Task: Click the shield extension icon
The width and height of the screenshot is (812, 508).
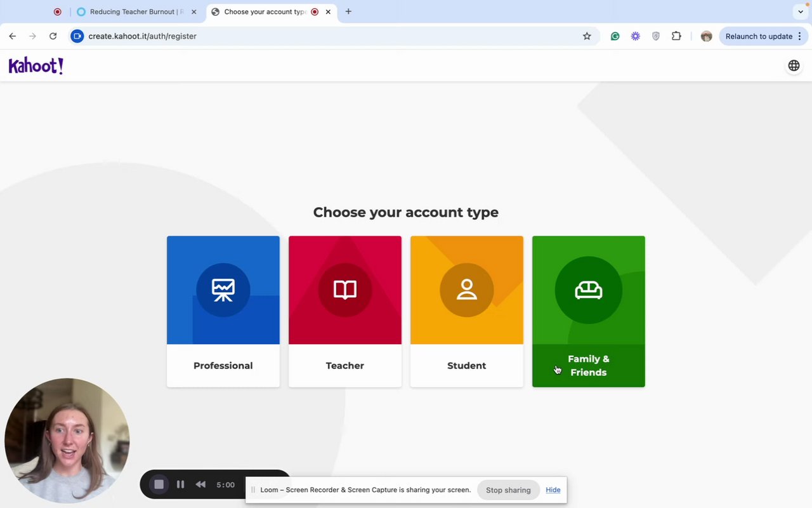Action: [656, 36]
